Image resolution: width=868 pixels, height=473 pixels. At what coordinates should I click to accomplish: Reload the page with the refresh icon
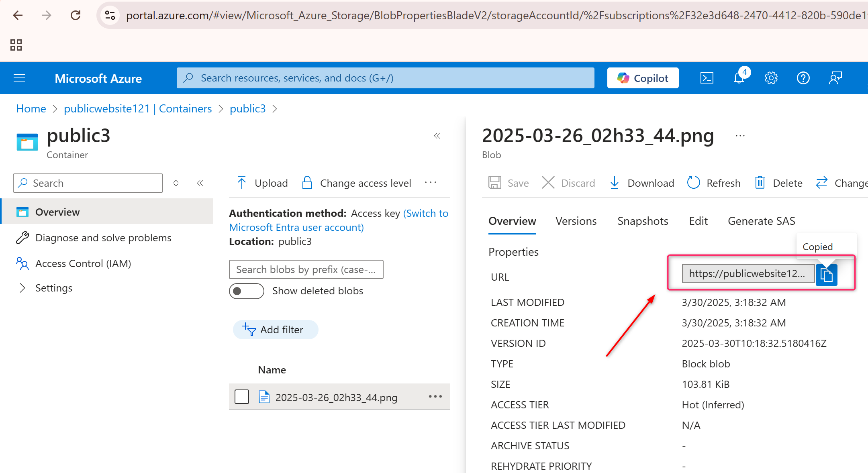[x=76, y=15]
